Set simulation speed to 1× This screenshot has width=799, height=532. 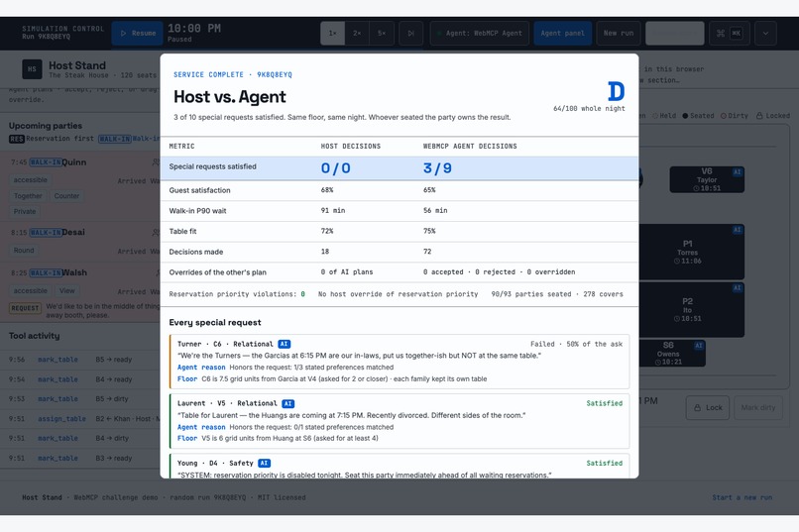333,33
